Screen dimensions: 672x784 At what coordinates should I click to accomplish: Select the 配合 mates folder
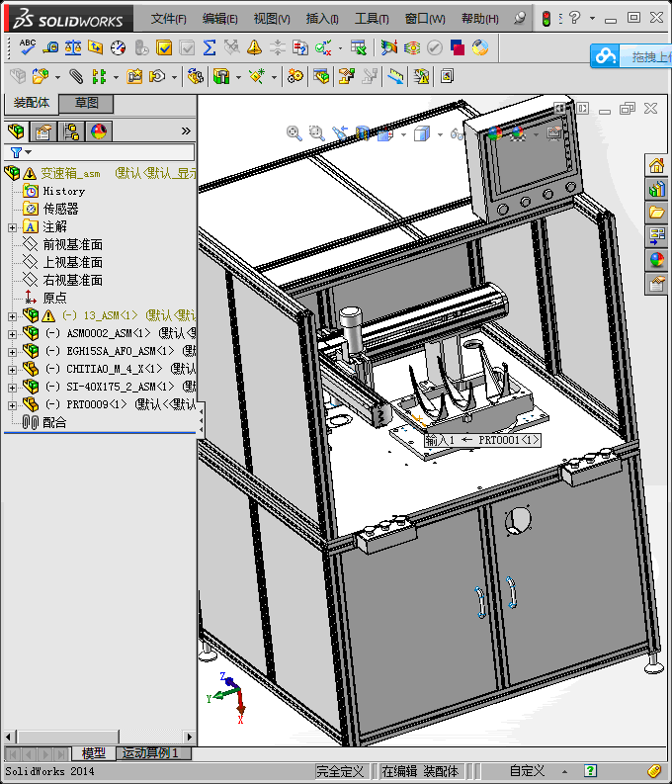(54, 422)
